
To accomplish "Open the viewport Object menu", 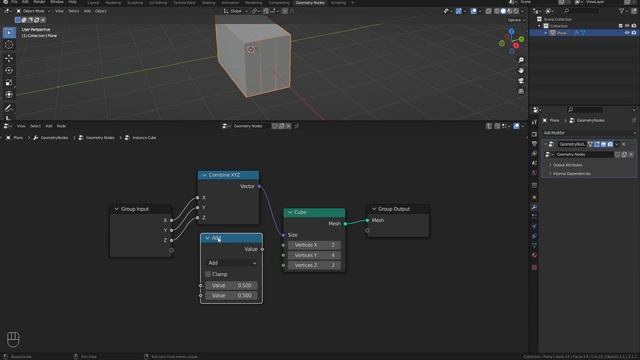I will pos(100,11).
